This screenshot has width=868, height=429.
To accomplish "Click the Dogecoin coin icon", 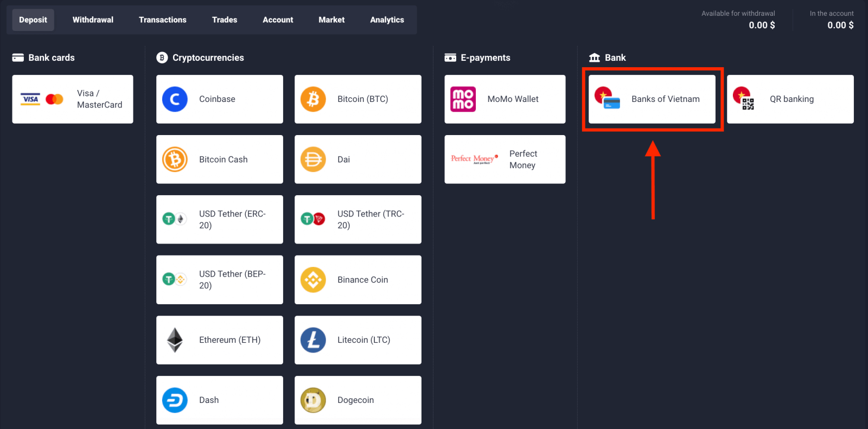I will pos(313,400).
